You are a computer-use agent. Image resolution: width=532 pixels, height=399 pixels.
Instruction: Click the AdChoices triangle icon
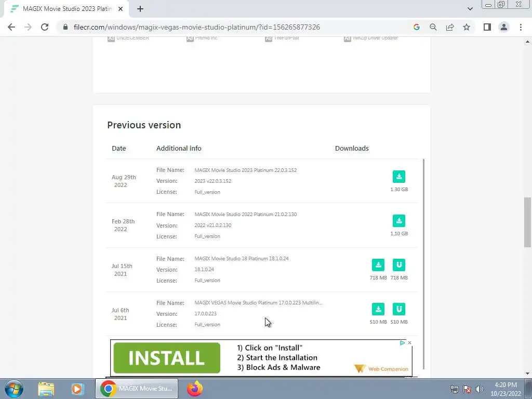click(x=403, y=343)
